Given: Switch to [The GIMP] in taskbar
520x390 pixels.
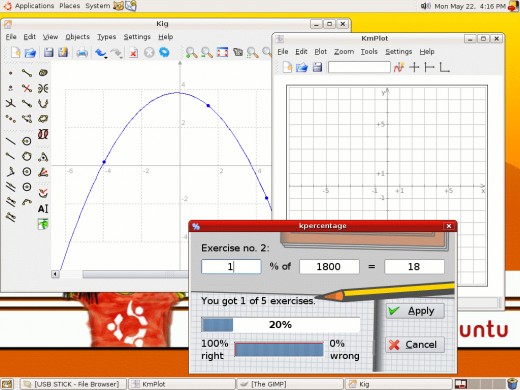Looking at the screenshot, I should pos(289,384).
